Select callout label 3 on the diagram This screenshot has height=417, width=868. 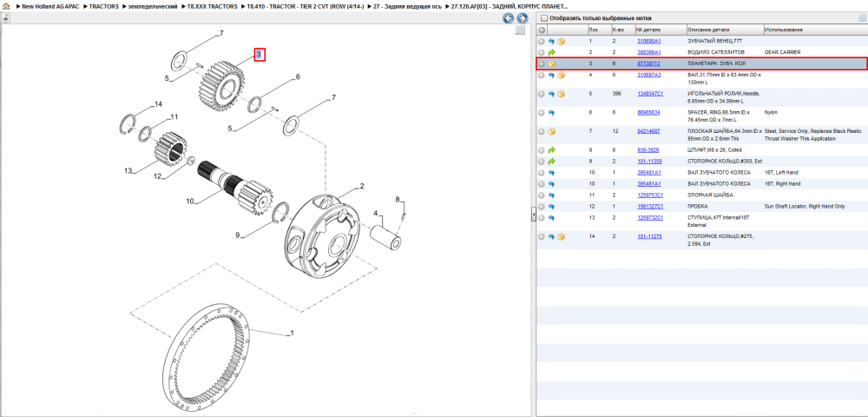coord(260,54)
